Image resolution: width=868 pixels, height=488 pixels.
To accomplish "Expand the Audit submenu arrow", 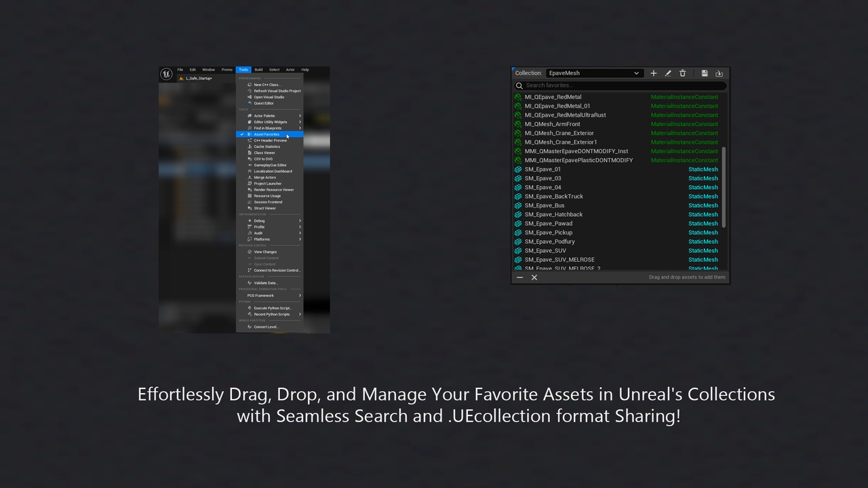I will pos(300,233).
